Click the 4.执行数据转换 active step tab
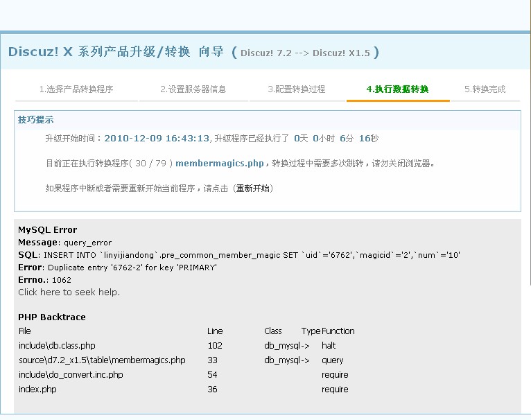531x420 pixels. (398, 89)
